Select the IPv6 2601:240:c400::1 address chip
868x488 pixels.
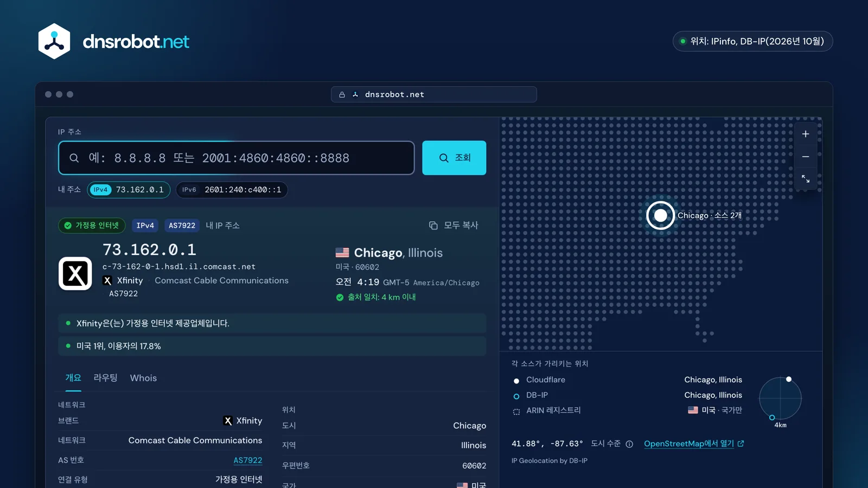[x=232, y=190]
